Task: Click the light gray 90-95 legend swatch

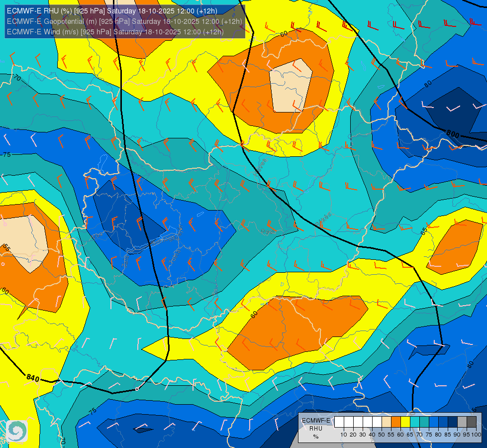Action: pyautogui.click(x=462, y=422)
